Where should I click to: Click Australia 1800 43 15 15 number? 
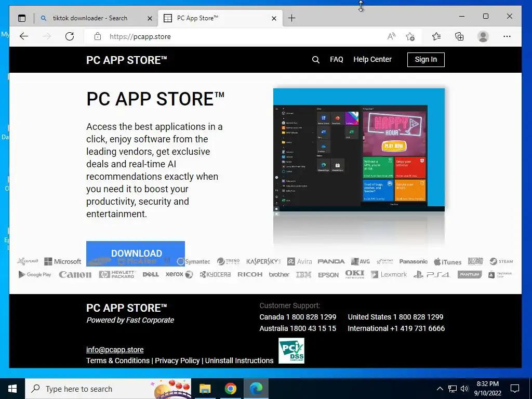click(298, 328)
